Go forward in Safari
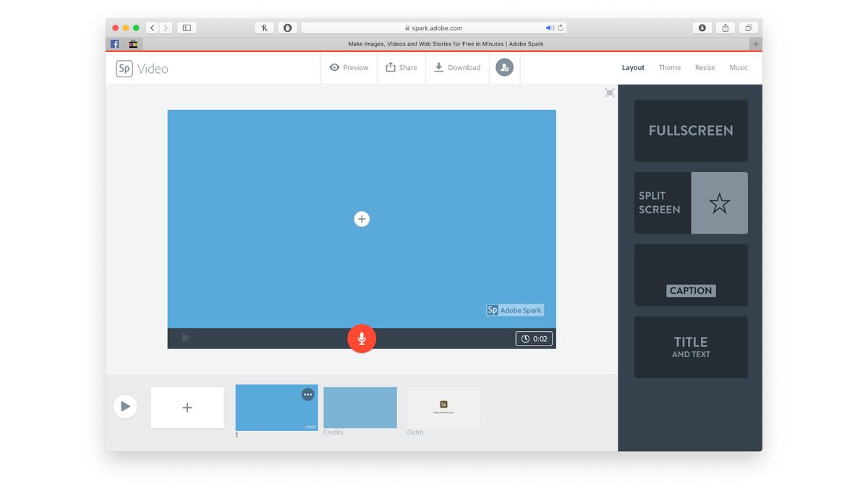The height and width of the screenshot is (488, 868). [166, 28]
